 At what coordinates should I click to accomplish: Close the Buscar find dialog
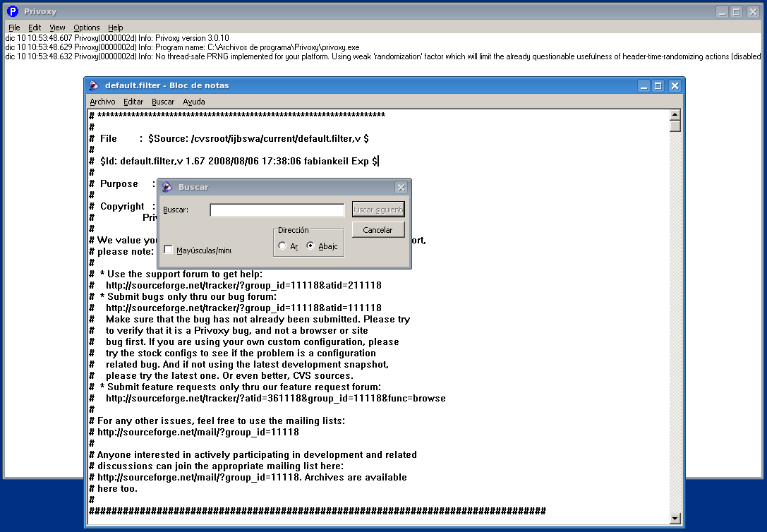401,187
